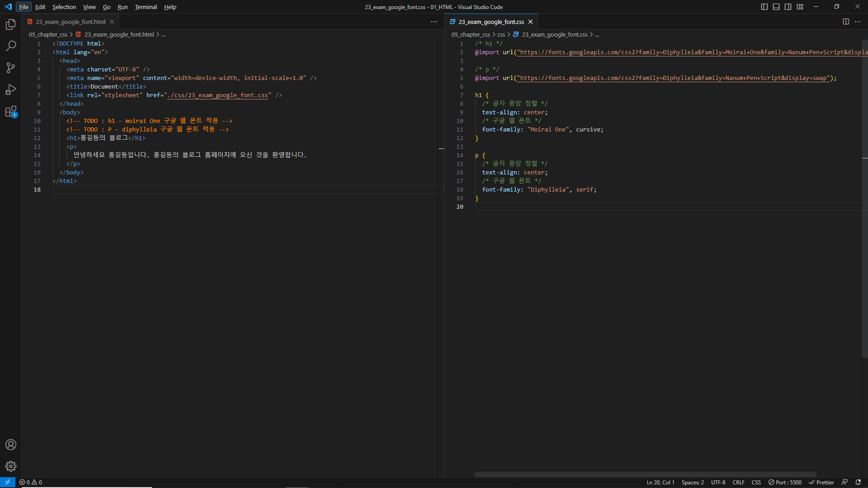Open Manage settings gear icon
This screenshot has height=488, width=868.
tap(11, 466)
